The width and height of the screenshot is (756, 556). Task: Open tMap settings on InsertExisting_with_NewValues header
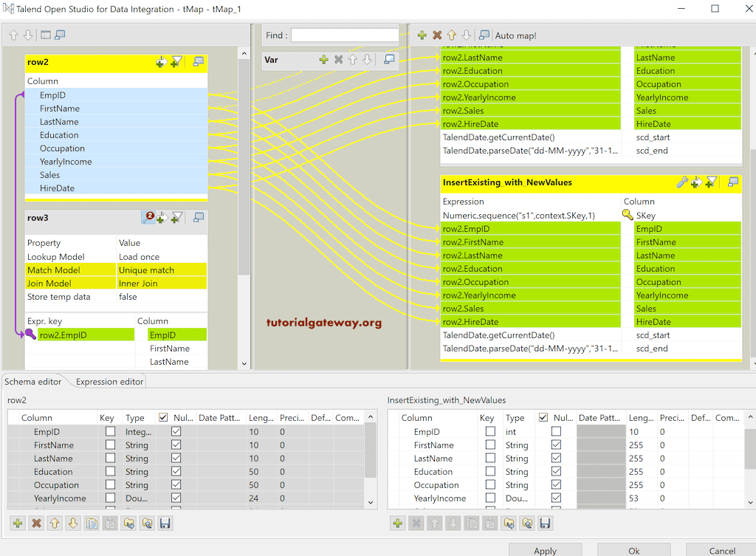[681, 182]
